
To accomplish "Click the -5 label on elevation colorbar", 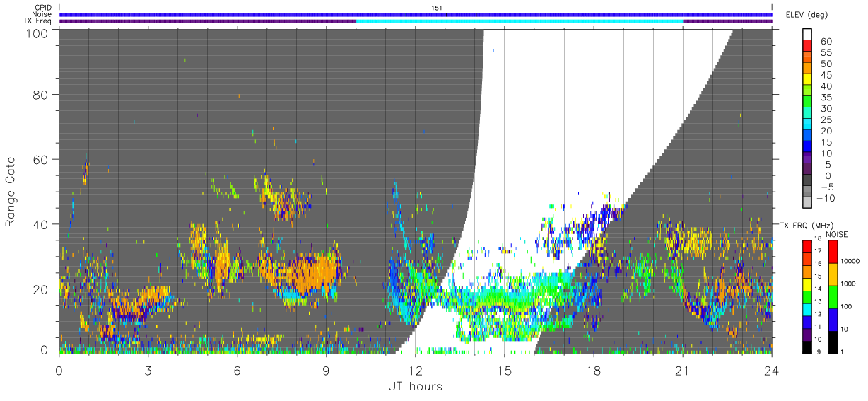I will [x=826, y=187].
